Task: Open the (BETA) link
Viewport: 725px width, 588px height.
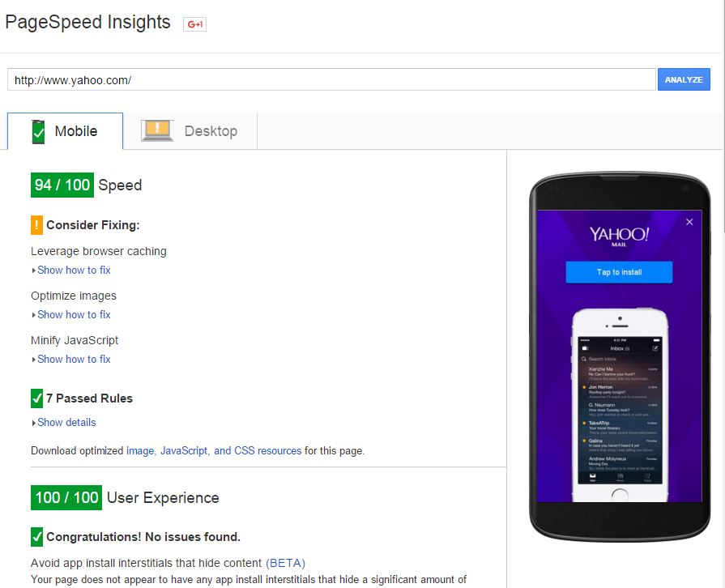Action: click(x=285, y=563)
